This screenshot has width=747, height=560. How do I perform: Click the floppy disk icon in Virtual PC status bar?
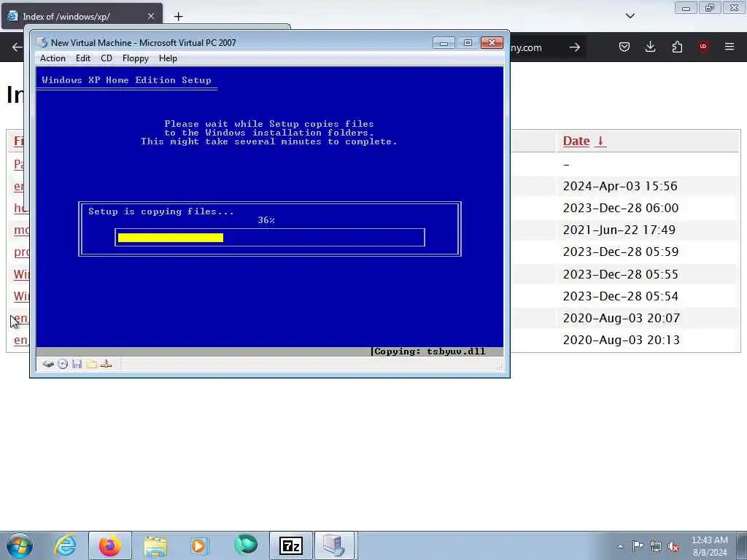77,365
